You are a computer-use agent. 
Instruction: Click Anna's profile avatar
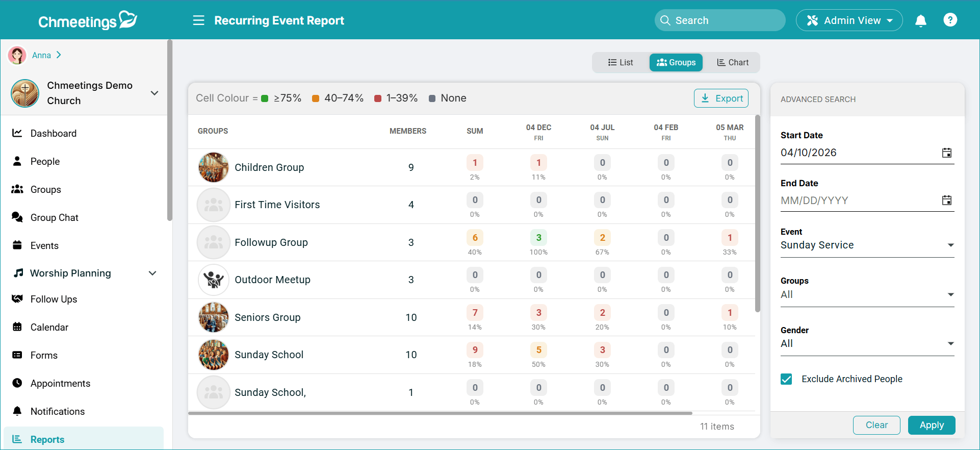tap(17, 55)
